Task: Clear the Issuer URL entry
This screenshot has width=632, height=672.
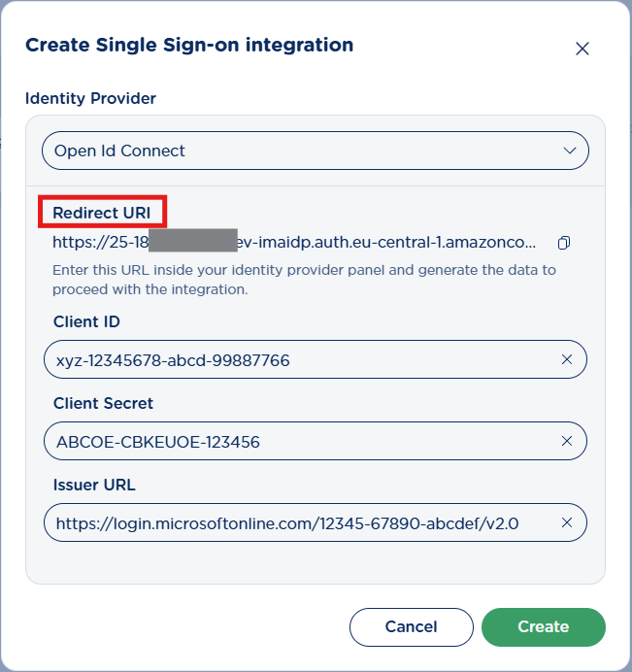Action: click(567, 523)
